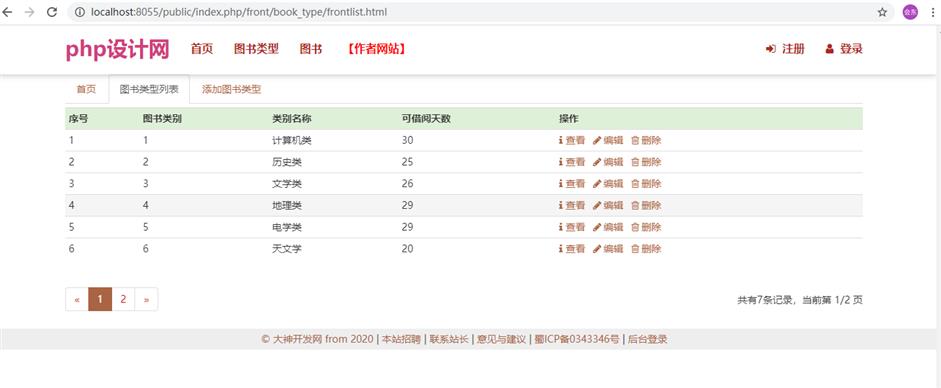Viewport: 941px width, 388px height.
Task: Go to page 2 of the list
Action: tap(123, 299)
